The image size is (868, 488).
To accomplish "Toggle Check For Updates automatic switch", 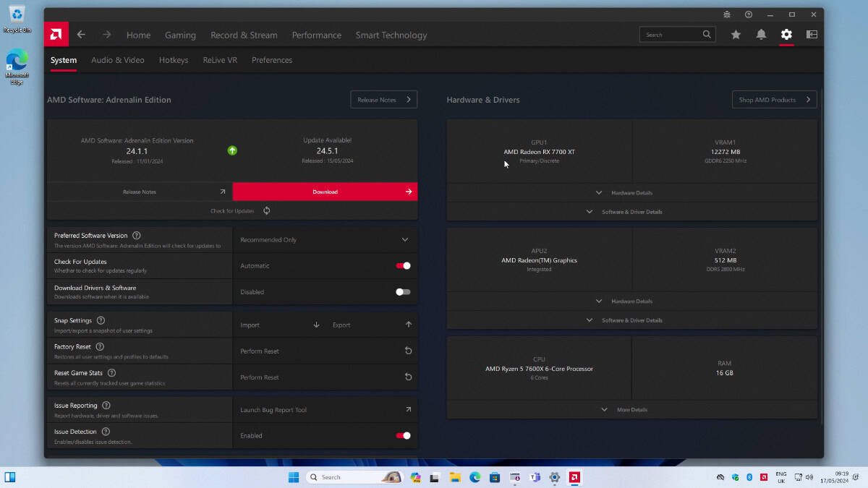I will pos(403,266).
